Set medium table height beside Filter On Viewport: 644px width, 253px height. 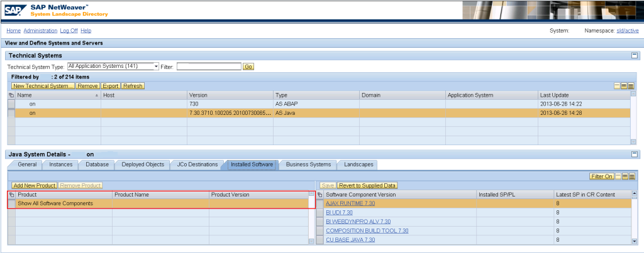625,176
